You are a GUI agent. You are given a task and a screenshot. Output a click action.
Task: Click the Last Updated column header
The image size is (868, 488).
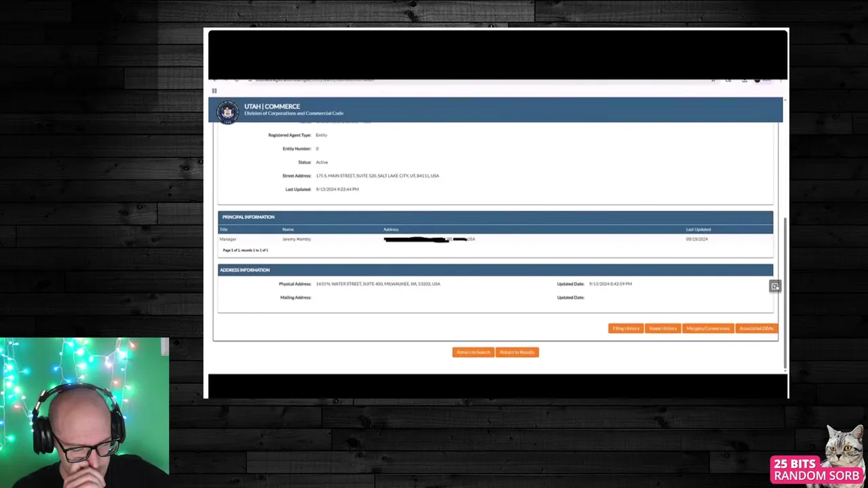coord(698,230)
